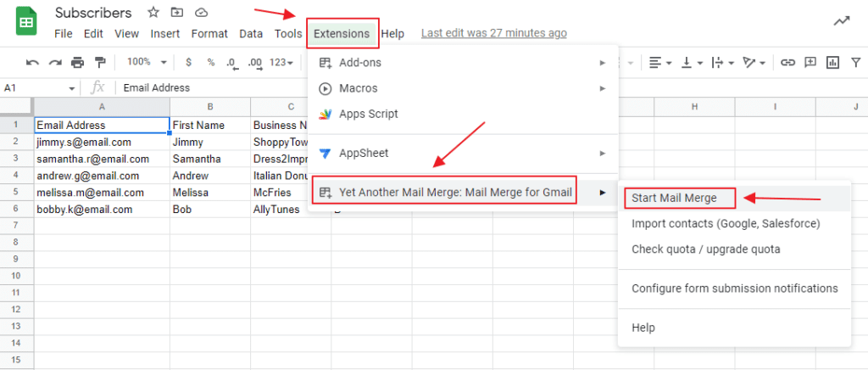868x370 pixels.
Task: Click the Create a filter icon
Action: pyautogui.click(x=856, y=63)
